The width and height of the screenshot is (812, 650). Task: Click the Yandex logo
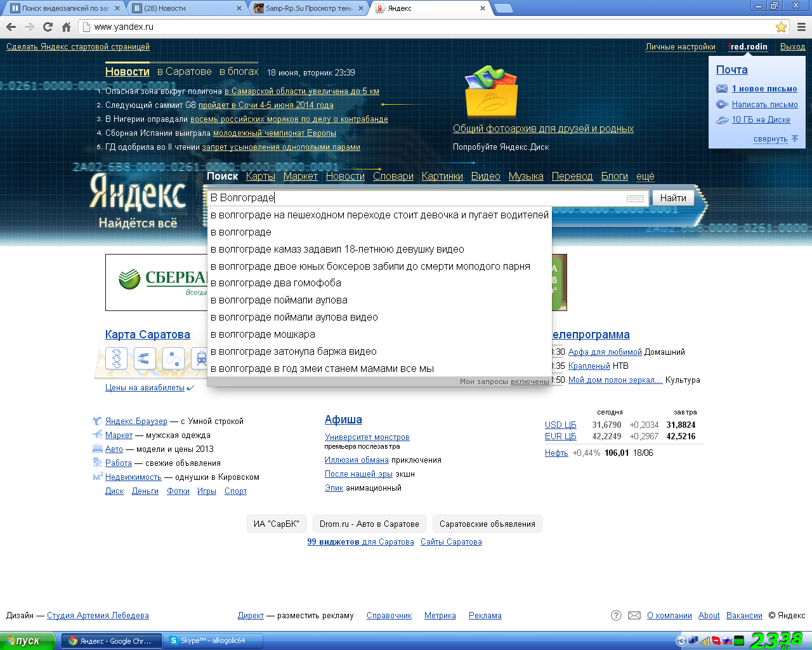tap(138, 192)
